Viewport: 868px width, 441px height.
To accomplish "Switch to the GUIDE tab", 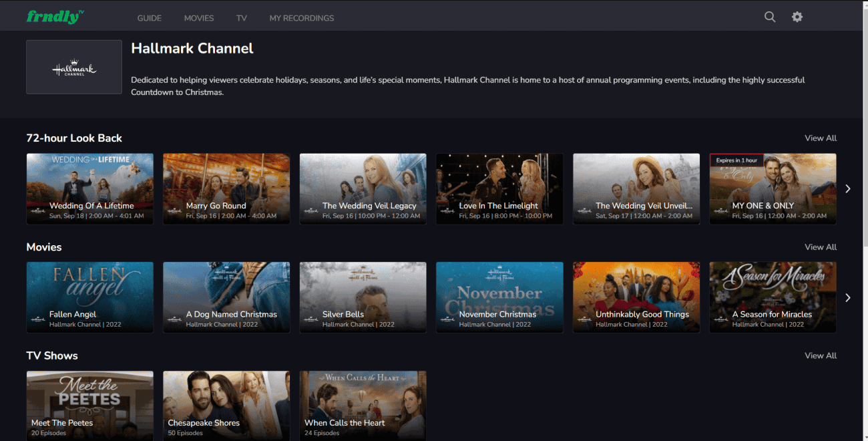I will click(149, 18).
